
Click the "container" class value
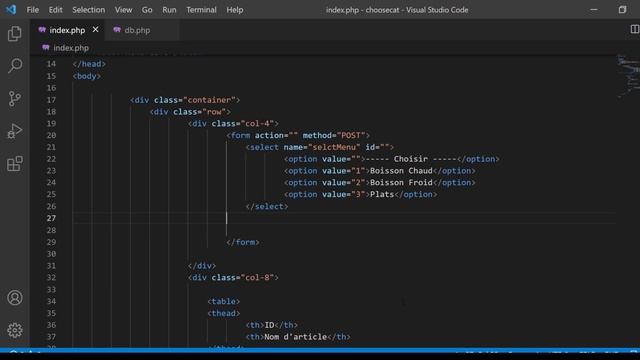[209, 100]
